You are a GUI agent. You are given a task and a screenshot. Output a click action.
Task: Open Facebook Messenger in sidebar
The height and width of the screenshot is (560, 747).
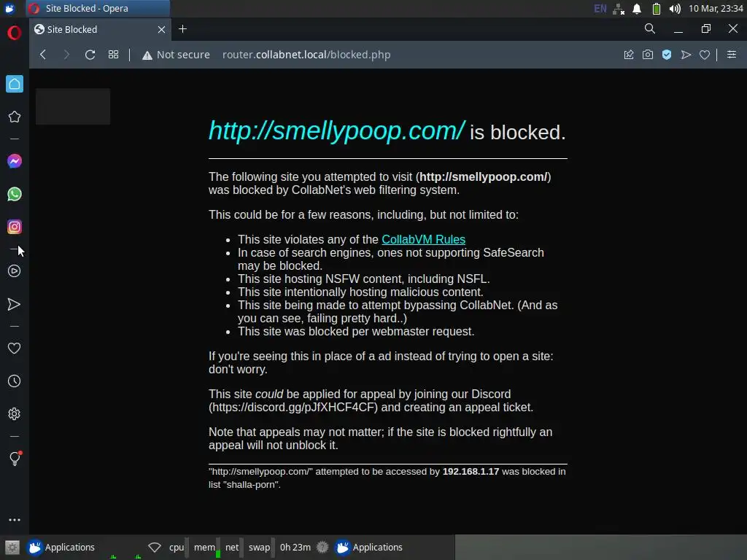pos(15,161)
